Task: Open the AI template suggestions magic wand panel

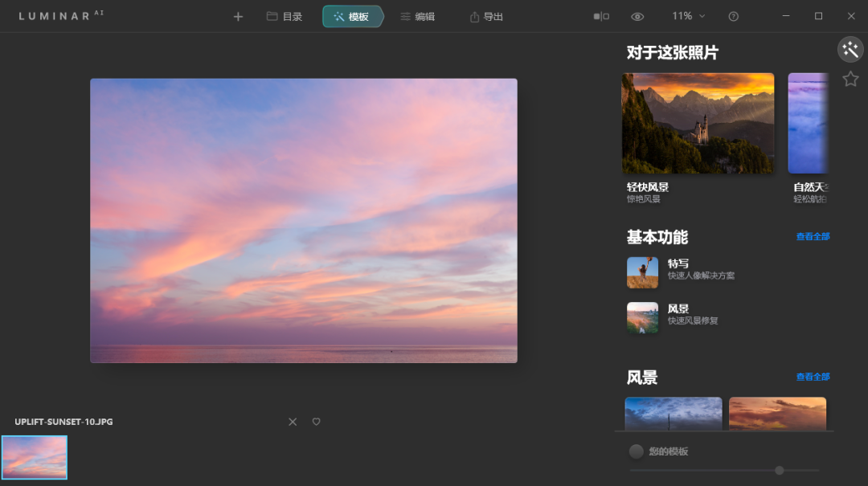Action: (850, 49)
